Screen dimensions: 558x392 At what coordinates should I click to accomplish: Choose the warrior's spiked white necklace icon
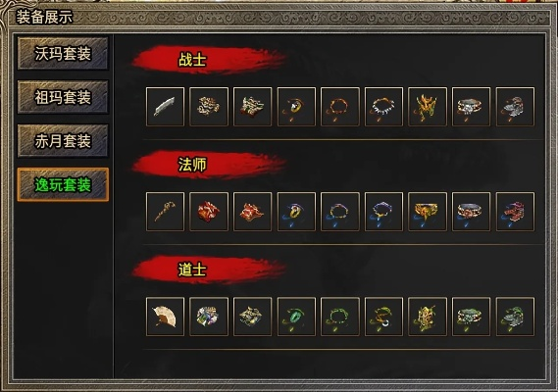pos(383,107)
